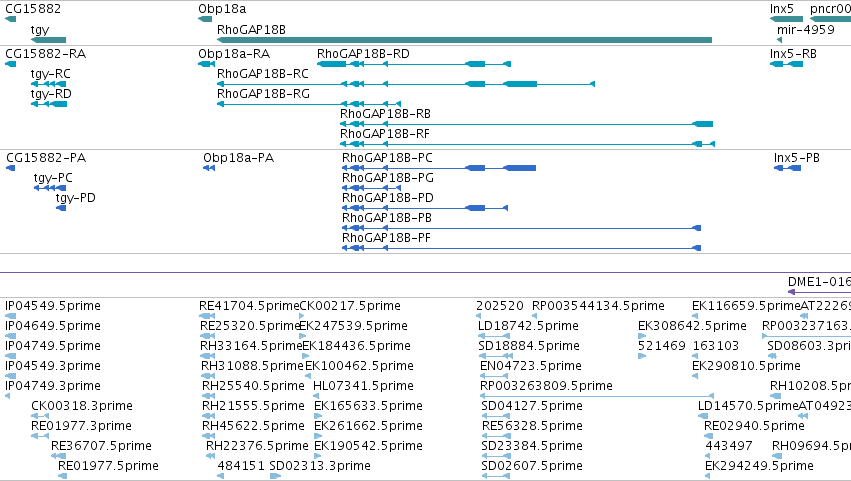Click the LD18742.5prime EST label

(x=528, y=326)
